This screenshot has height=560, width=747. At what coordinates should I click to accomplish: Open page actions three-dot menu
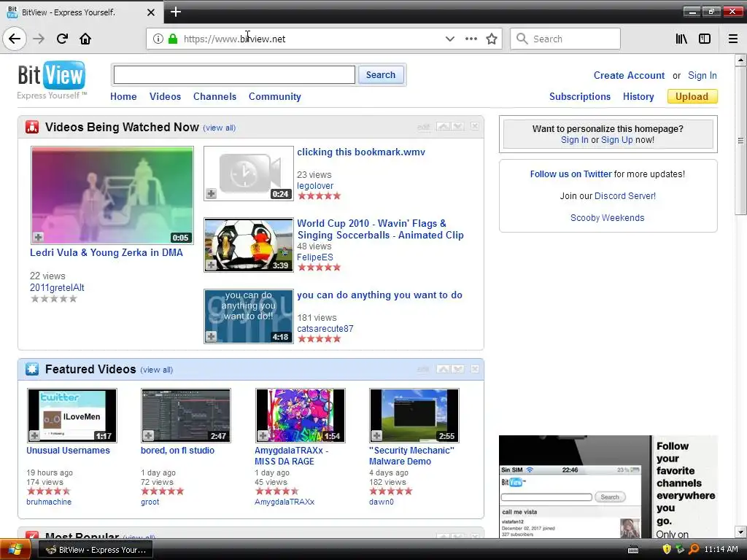coord(471,39)
